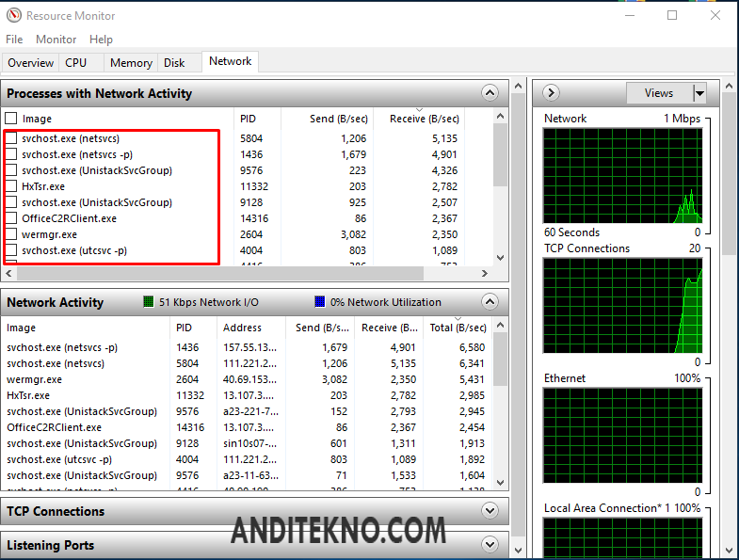The image size is (739, 560).
Task: Expand the Listening Ports section
Action: pyautogui.click(x=489, y=544)
